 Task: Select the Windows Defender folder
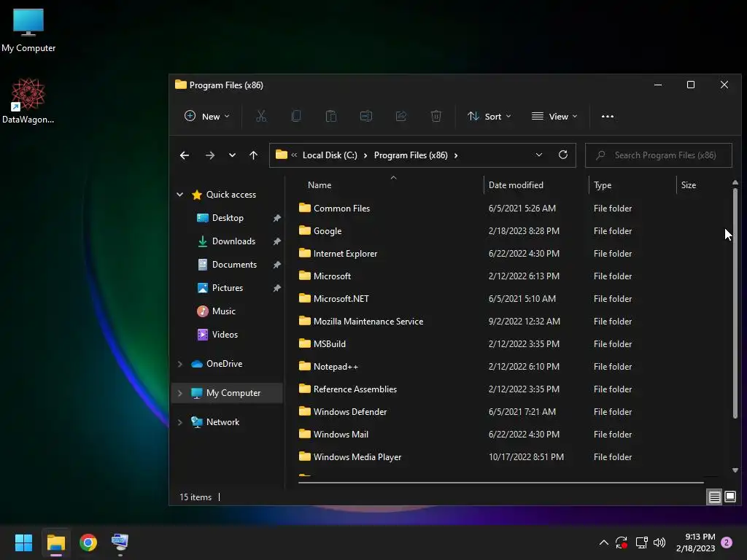[x=349, y=412]
